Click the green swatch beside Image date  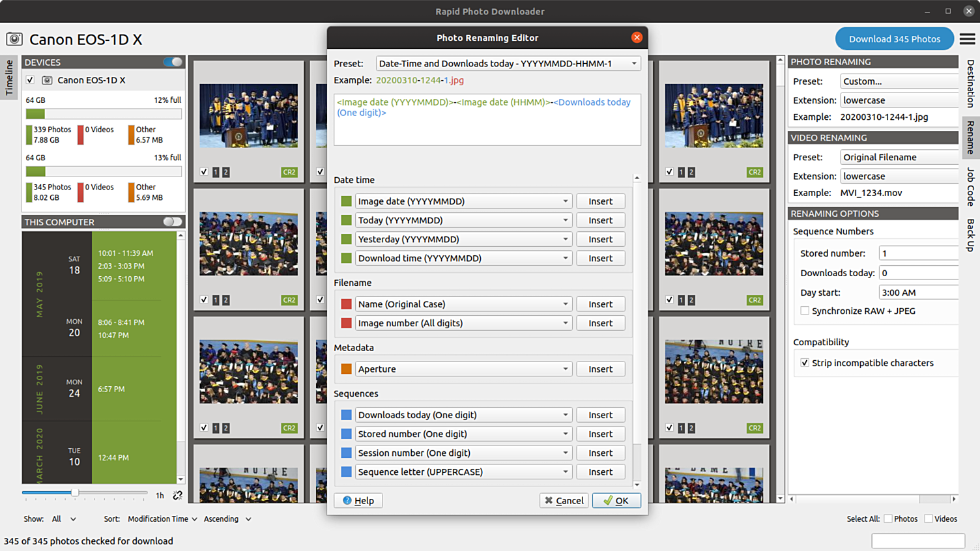[x=346, y=201]
